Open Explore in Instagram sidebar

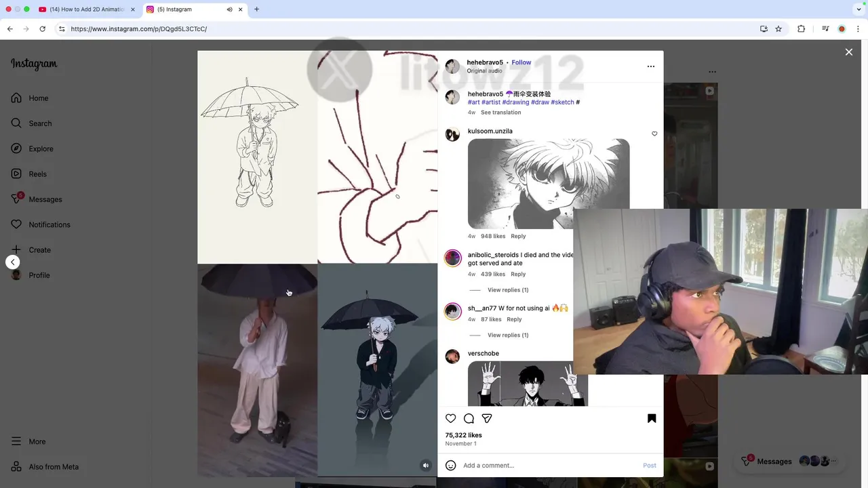[32, 148]
